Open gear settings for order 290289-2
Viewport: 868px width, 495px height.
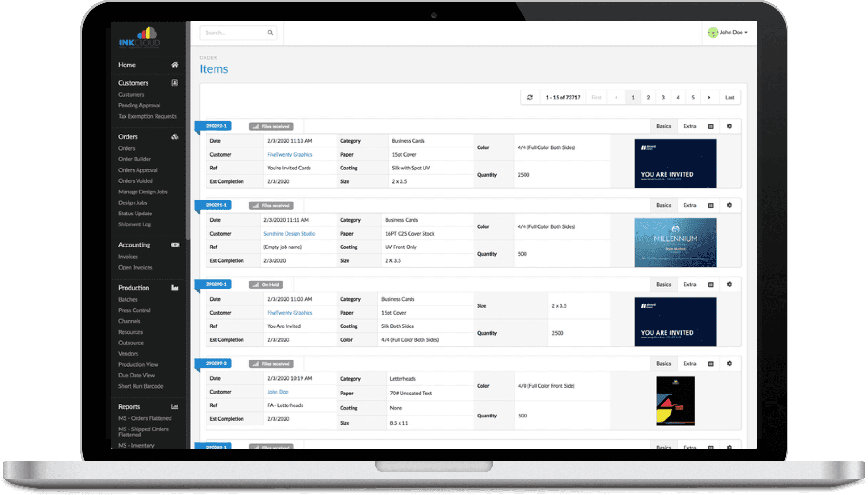[x=729, y=364]
